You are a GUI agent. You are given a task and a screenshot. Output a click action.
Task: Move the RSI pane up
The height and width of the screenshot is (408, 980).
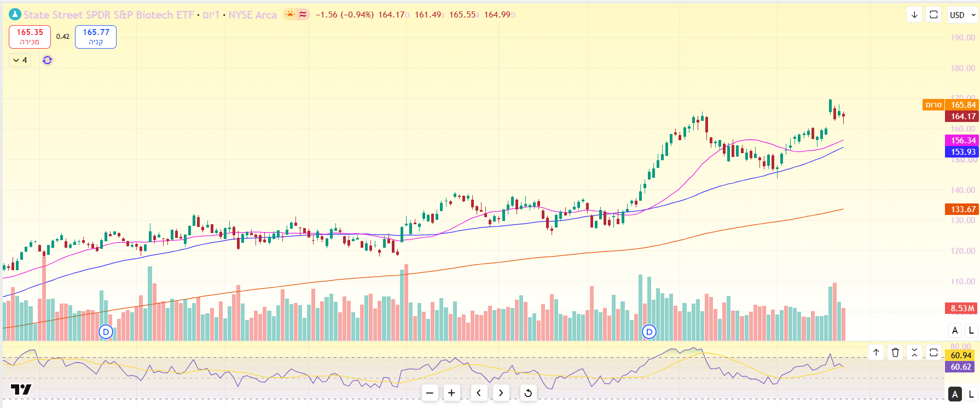[x=876, y=352]
